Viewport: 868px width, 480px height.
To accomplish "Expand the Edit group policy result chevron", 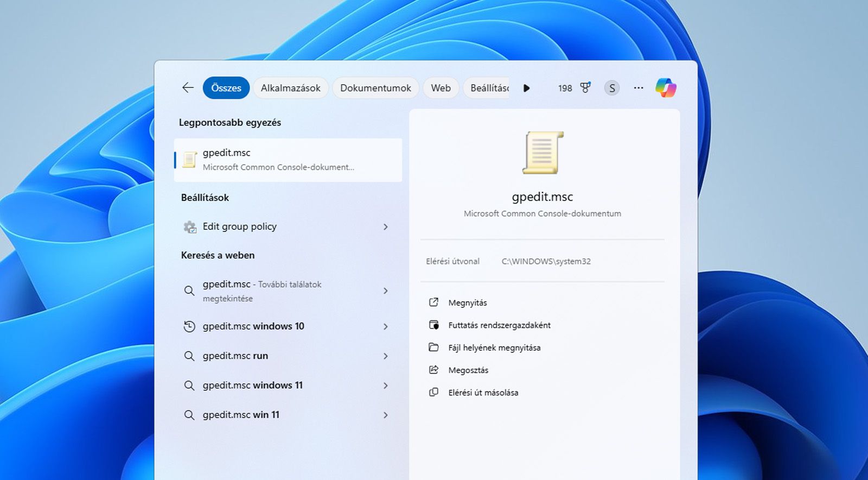I will point(386,227).
